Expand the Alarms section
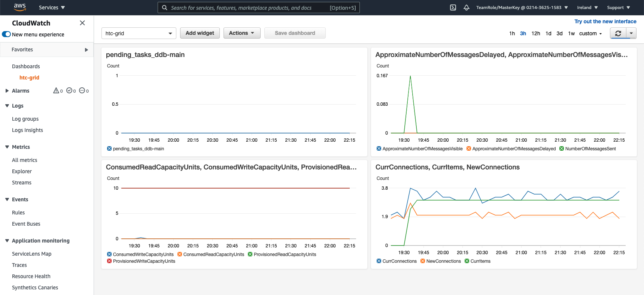The width and height of the screenshot is (644, 295). point(7,91)
